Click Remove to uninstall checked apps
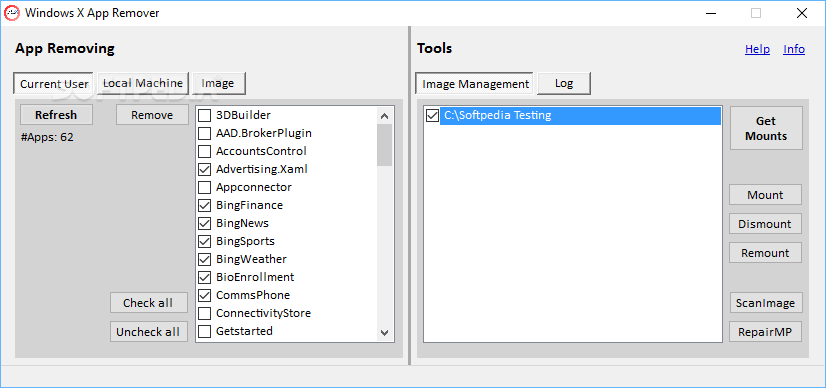Screen dimensions: 826x388 152,115
